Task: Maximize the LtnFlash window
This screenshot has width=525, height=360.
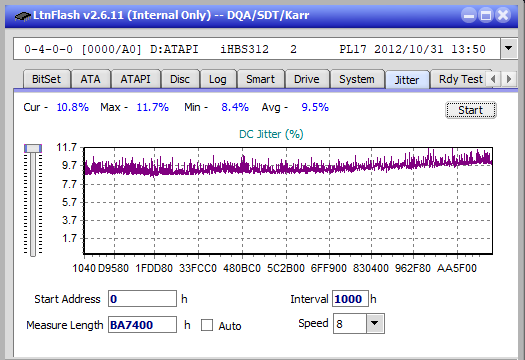Action: (x=486, y=15)
